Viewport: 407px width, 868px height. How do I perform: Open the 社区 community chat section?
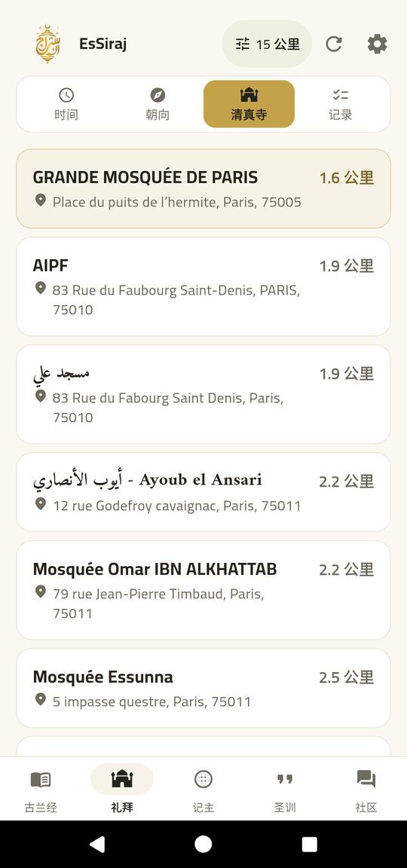point(366,789)
